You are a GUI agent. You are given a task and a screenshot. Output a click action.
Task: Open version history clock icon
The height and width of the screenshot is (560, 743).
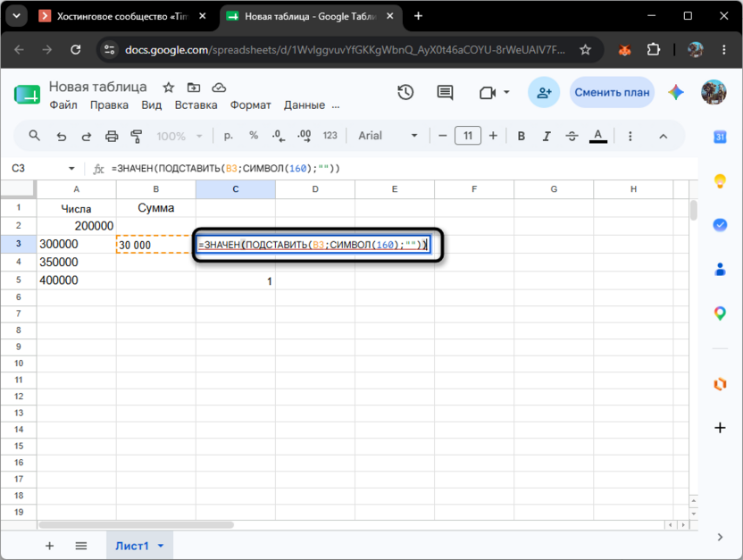(x=405, y=92)
